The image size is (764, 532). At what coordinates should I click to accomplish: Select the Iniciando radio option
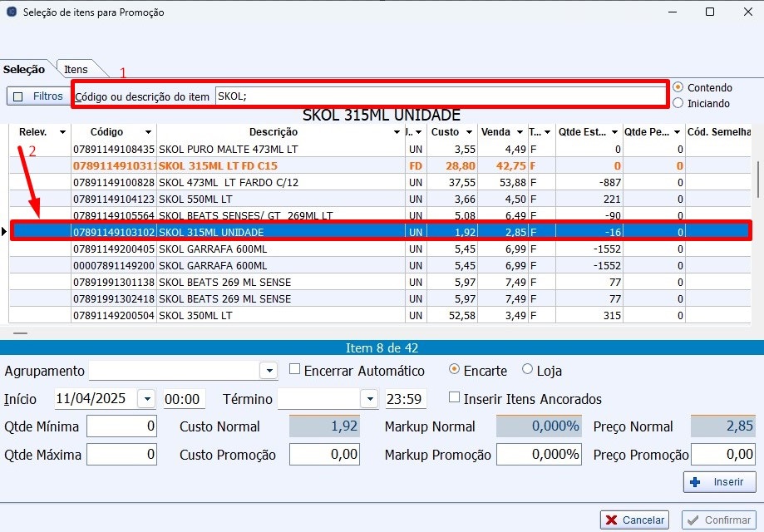[x=678, y=103]
